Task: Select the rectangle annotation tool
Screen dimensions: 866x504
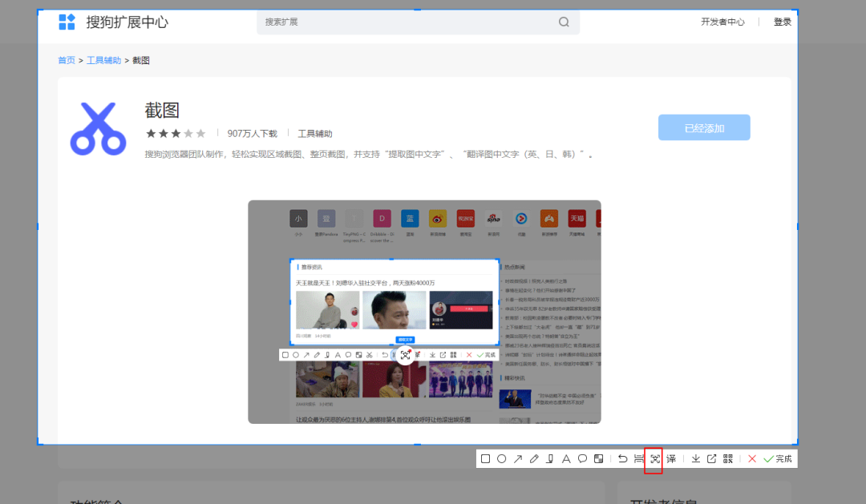Action: coord(485,459)
